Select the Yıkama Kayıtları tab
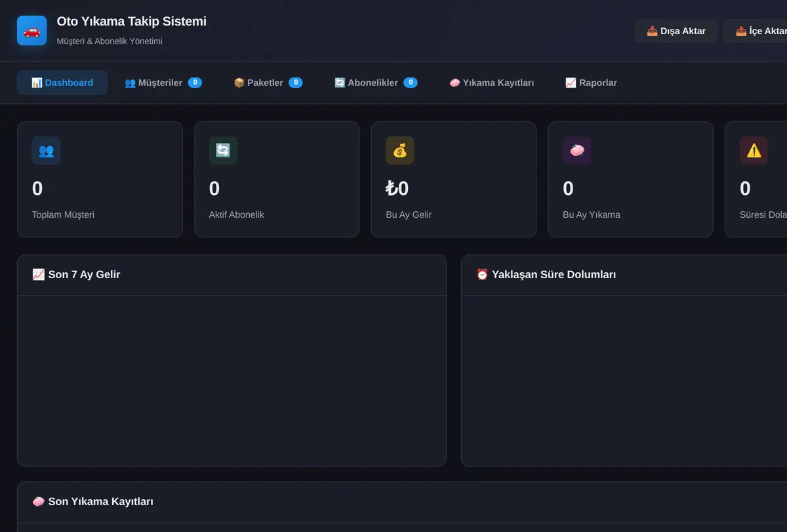 coord(491,83)
